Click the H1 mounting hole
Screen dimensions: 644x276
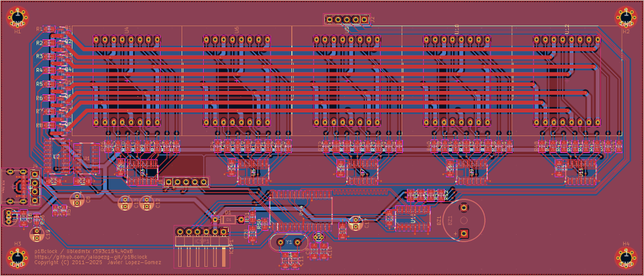point(18,16)
